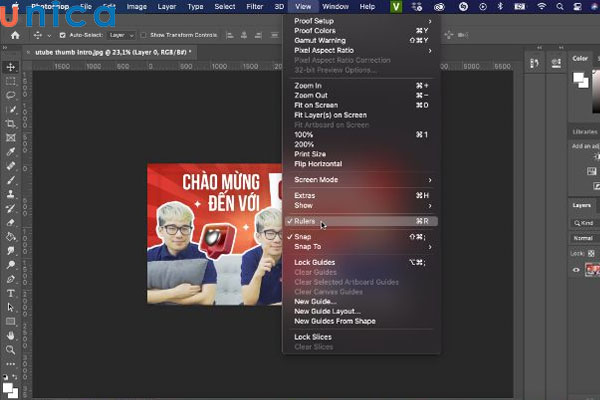Open the Window menu

tap(335, 7)
